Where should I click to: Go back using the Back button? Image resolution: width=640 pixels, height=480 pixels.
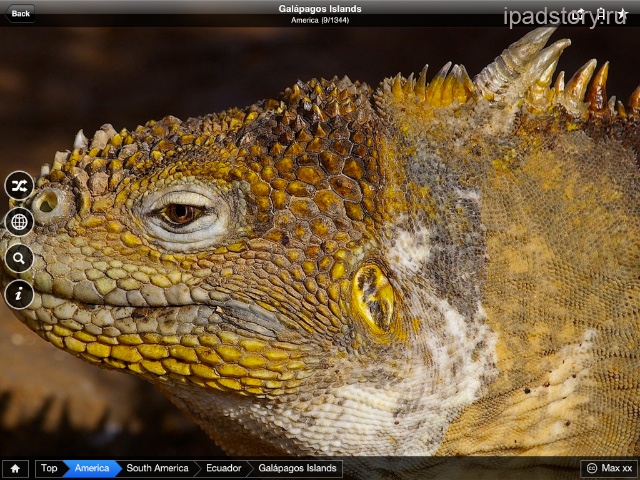tap(20, 13)
